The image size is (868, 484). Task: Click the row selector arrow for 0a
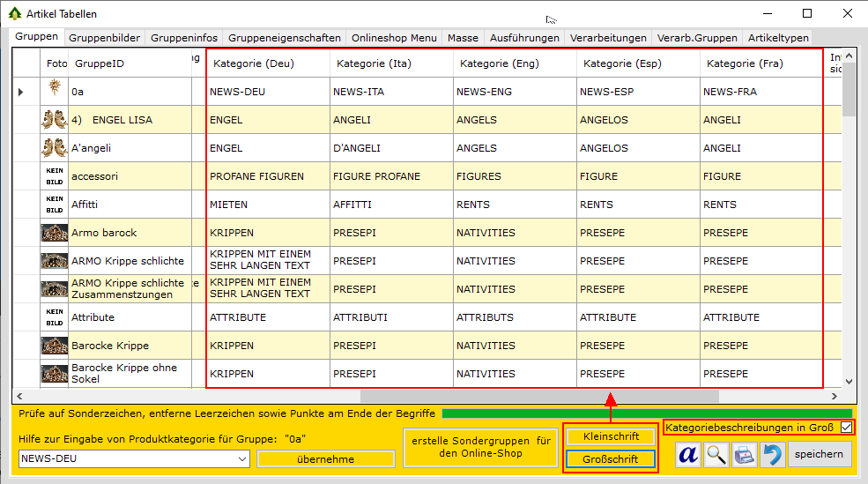21,92
